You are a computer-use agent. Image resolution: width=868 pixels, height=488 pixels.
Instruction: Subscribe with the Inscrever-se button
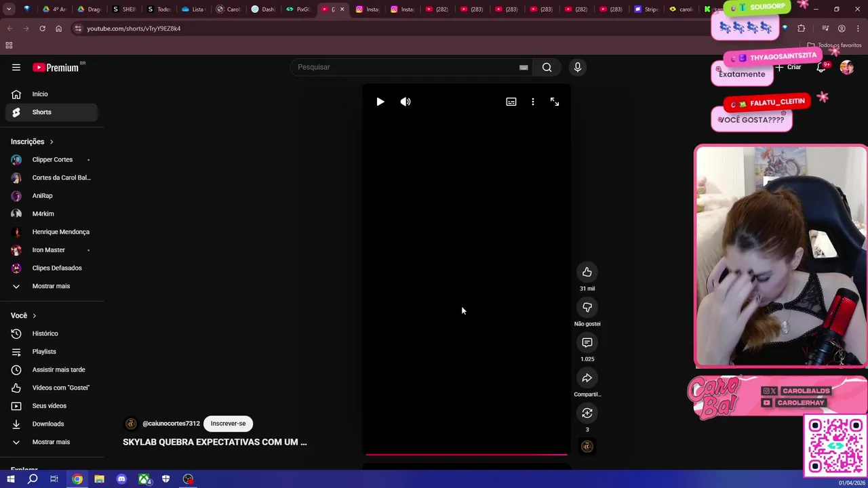(x=228, y=424)
